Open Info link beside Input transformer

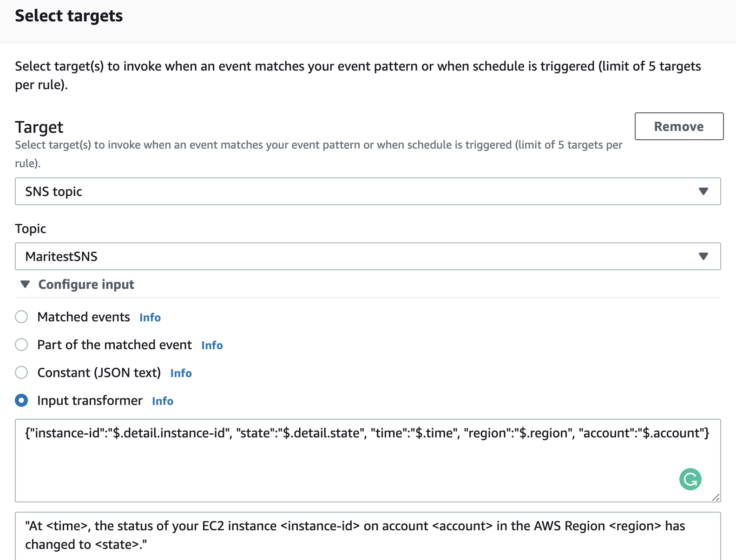[163, 401]
